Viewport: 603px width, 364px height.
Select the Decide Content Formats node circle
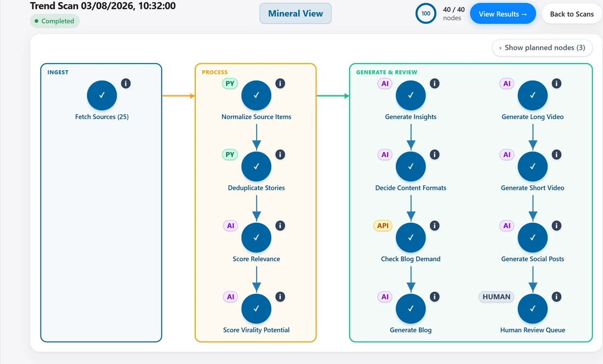pyautogui.click(x=411, y=167)
